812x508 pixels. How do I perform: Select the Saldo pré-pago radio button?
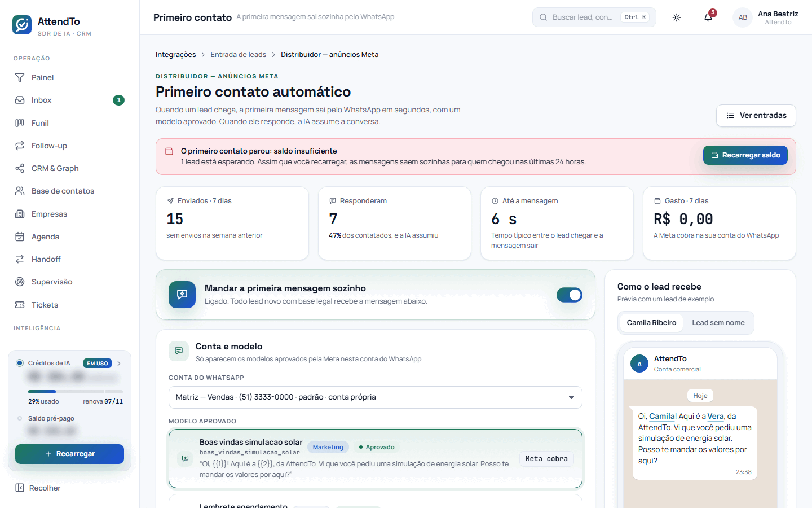pos(20,418)
